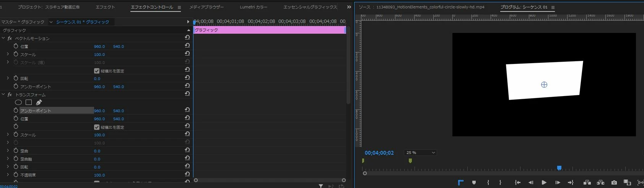Toggle animation stopwatch for 不透明度
Screen dimensions: 644x188
pos(16,175)
